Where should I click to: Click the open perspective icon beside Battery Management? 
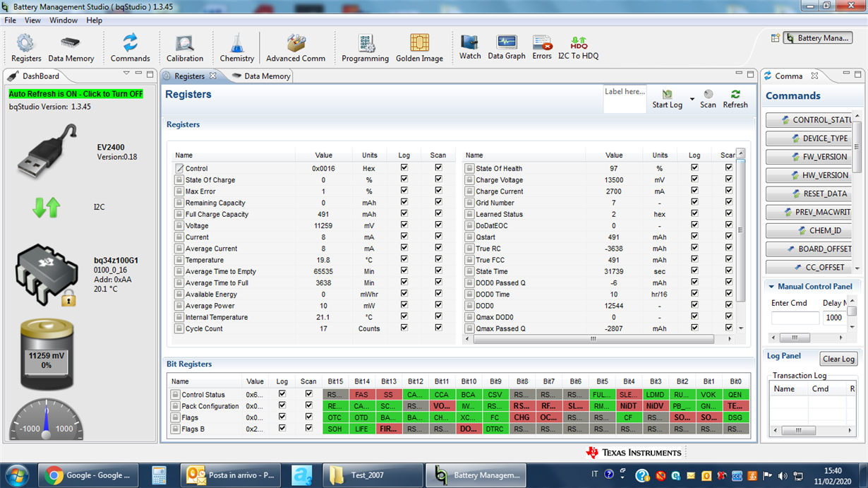click(x=775, y=38)
